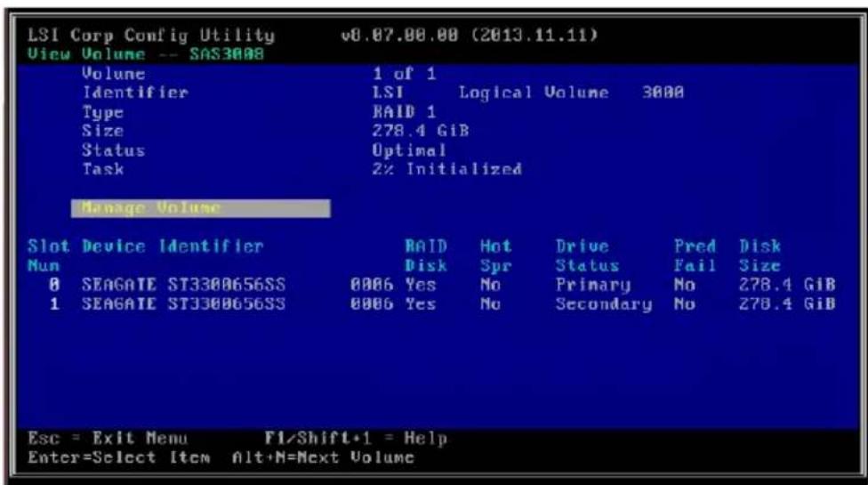Click the RAID Disk column header
The image size is (868, 485).
click(426, 255)
